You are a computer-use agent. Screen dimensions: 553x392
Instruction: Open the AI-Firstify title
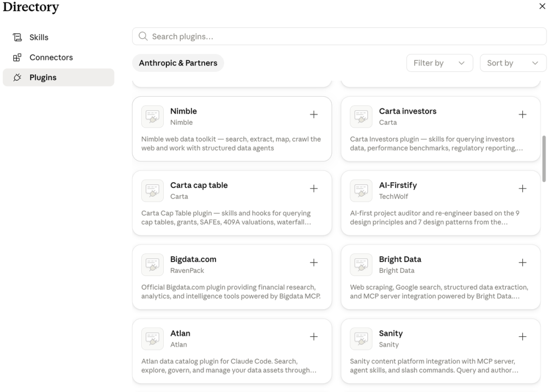pos(398,185)
